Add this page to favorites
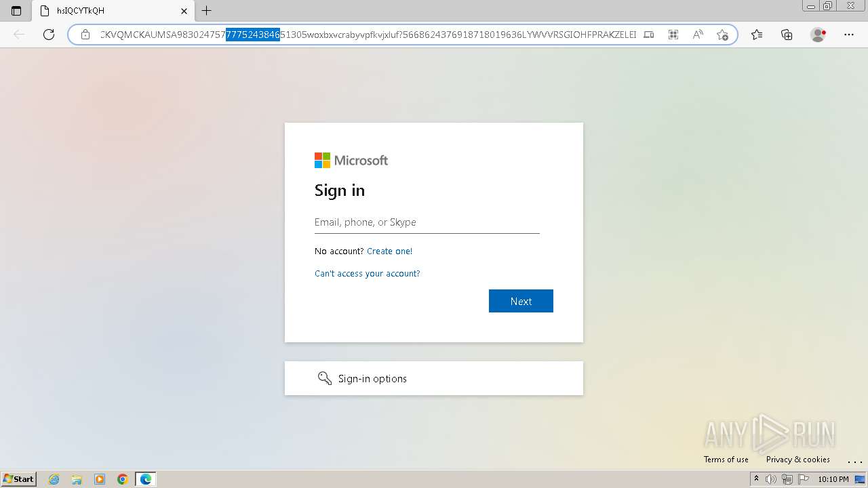Image resolution: width=868 pixels, height=488 pixels. [x=722, y=35]
